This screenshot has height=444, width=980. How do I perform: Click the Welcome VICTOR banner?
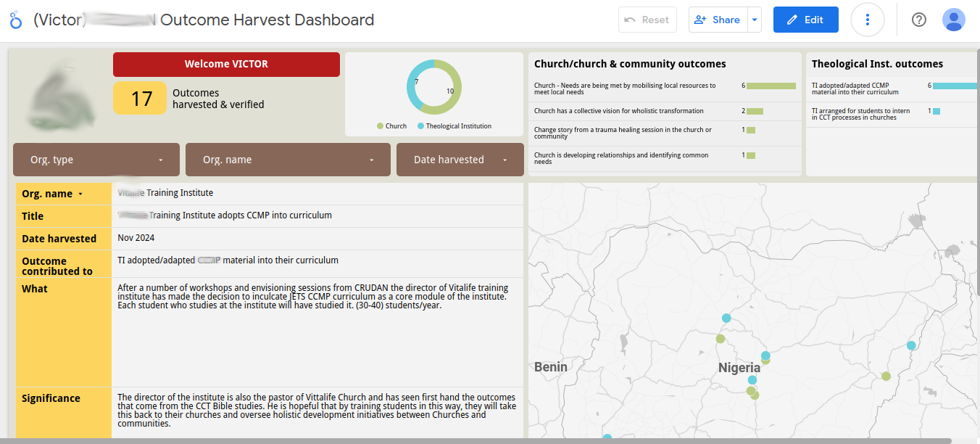click(226, 65)
